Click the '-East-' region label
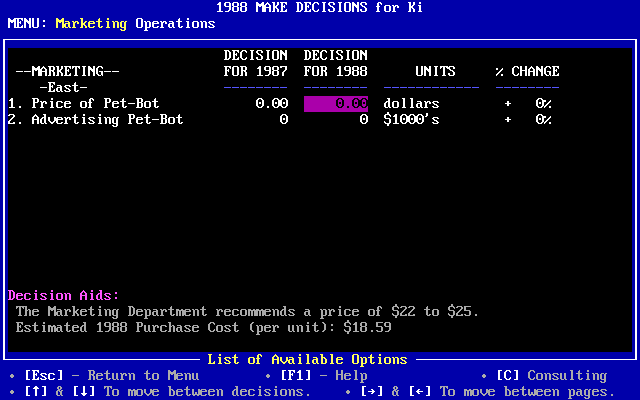Viewport: 640px width, 400px height. (x=63, y=88)
